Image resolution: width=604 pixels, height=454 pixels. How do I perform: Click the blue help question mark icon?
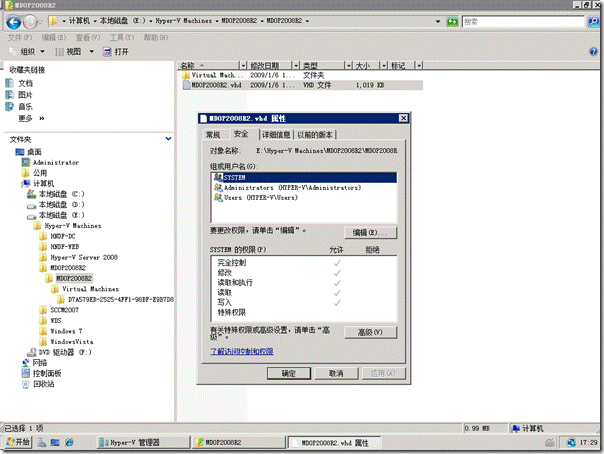[x=593, y=52]
